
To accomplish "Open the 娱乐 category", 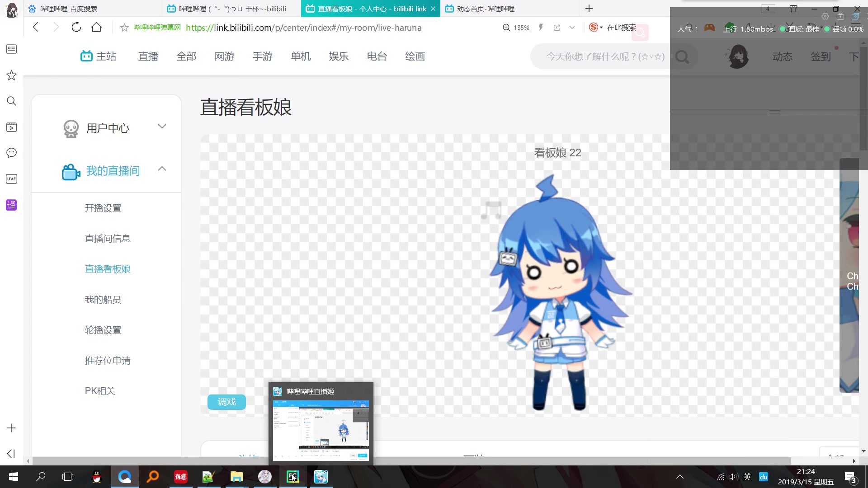I will pyautogui.click(x=339, y=56).
